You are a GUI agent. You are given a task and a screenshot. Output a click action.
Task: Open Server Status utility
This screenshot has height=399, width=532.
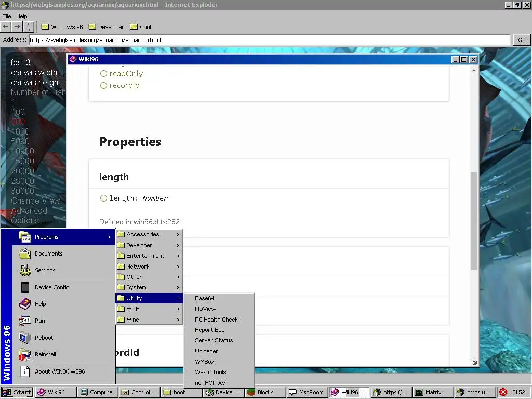[219, 340]
